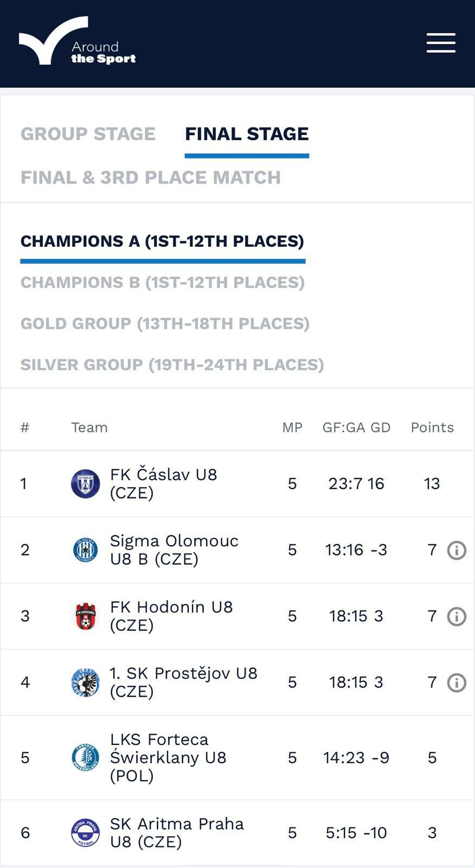Open SK Aritma Praha U8 team name
475x868 pixels.
(x=177, y=833)
